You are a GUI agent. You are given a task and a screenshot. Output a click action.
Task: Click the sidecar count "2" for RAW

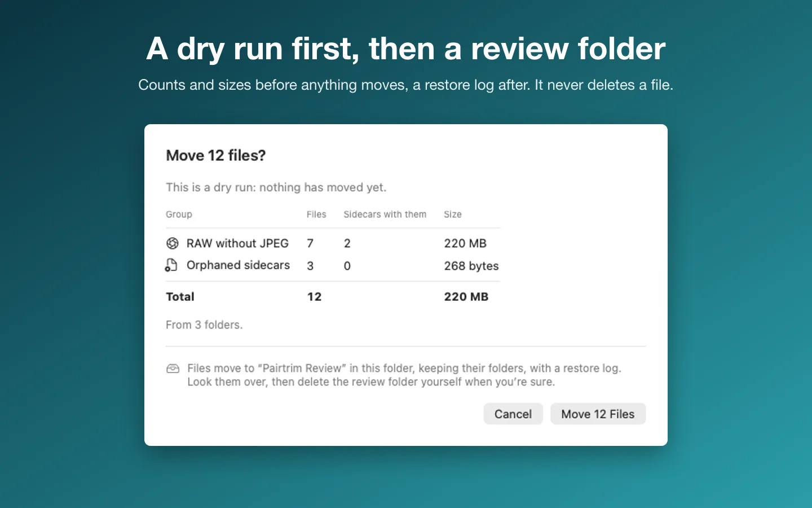pos(347,243)
